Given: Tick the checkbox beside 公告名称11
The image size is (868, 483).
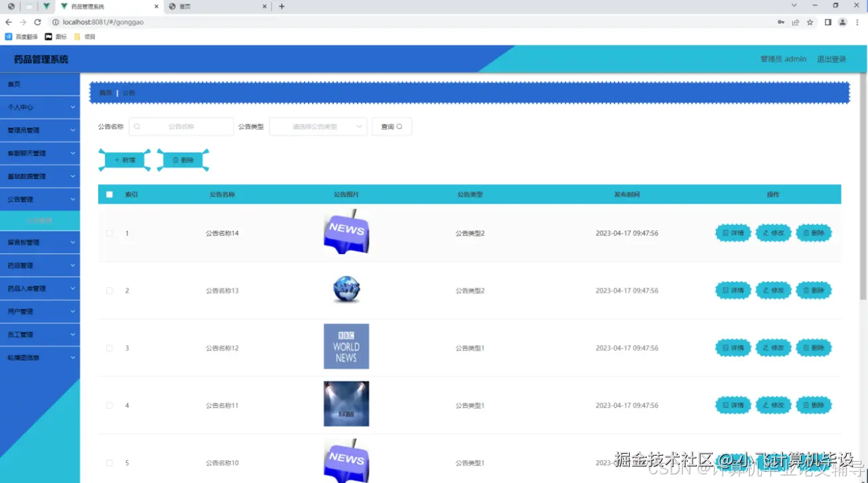Looking at the screenshot, I should 109,405.
